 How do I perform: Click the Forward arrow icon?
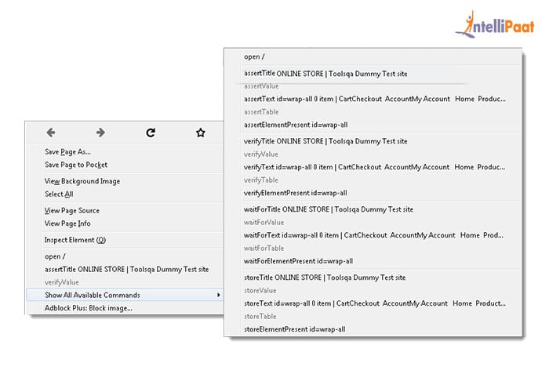(100, 132)
